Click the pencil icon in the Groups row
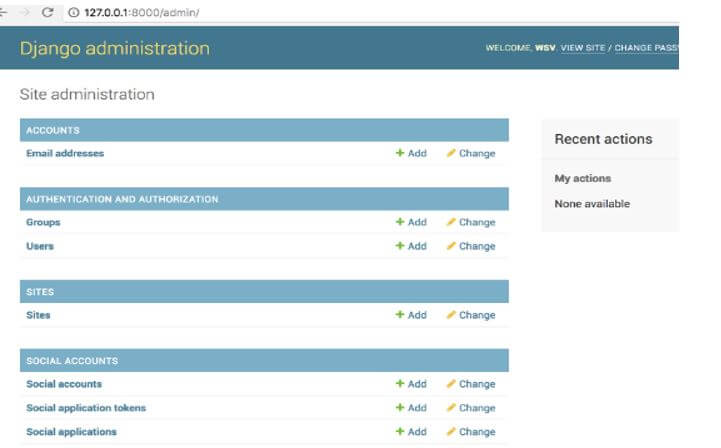This screenshot has width=721, height=448. tap(451, 222)
